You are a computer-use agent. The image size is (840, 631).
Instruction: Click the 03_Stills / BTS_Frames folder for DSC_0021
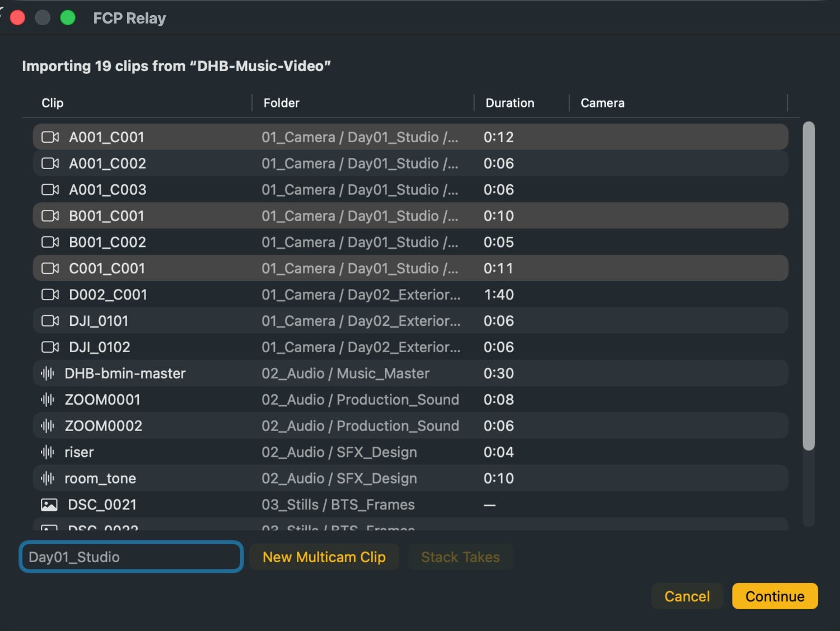tap(338, 505)
